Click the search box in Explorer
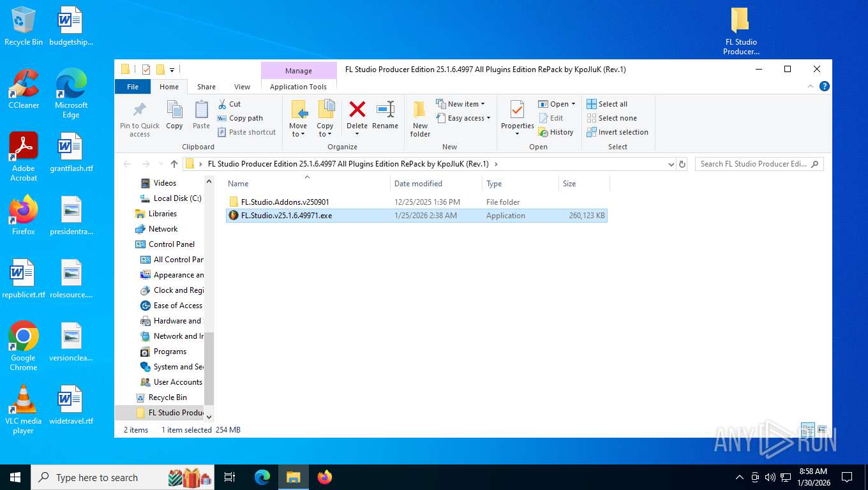Viewport: 868px width, 490px height. pyautogui.click(x=759, y=164)
